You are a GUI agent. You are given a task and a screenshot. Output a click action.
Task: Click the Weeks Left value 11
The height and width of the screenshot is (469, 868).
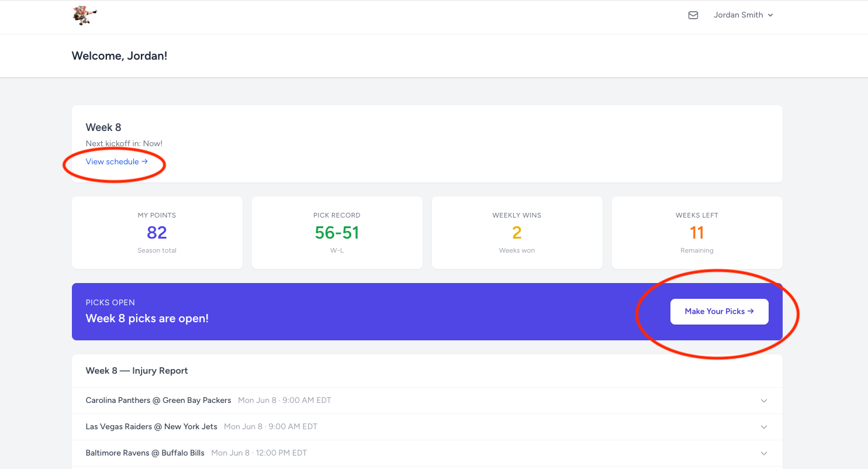click(697, 233)
